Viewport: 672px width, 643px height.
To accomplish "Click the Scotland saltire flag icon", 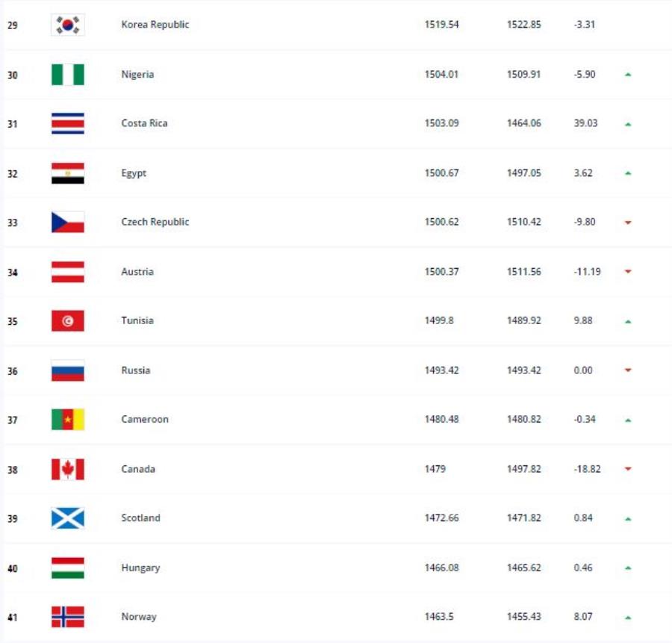I will (x=68, y=518).
